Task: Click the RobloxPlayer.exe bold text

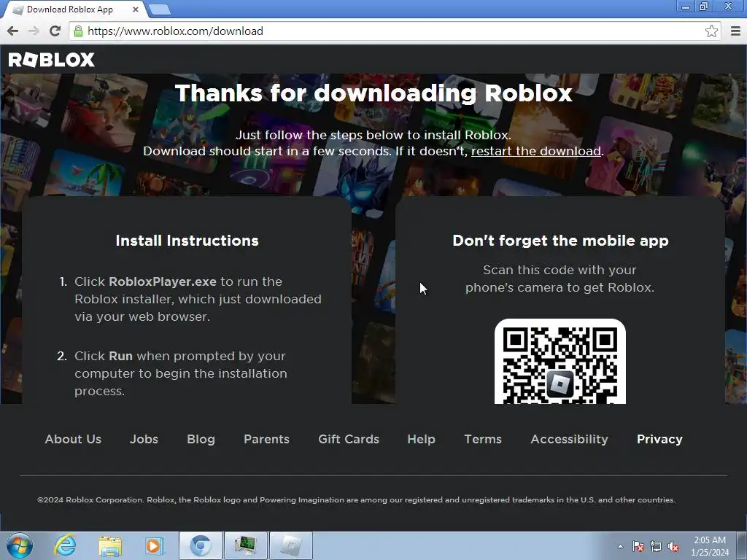Action: pos(163,281)
